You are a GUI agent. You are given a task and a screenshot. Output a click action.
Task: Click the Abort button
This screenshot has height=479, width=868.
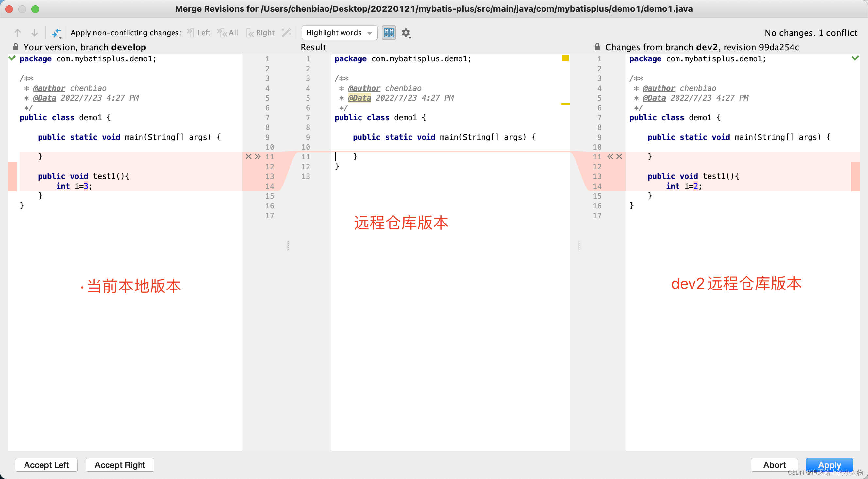pyautogui.click(x=774, y=465)
